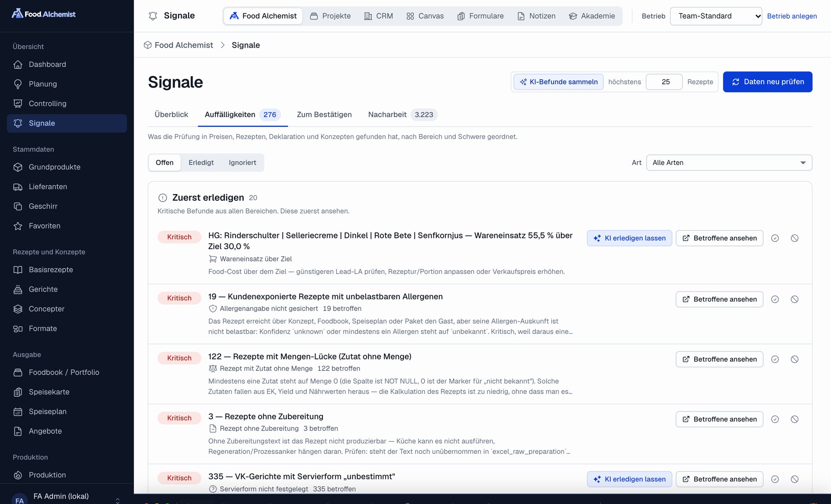Click KI erledigen lassen for Rinderschulter finding

click(x=629, y=238)
